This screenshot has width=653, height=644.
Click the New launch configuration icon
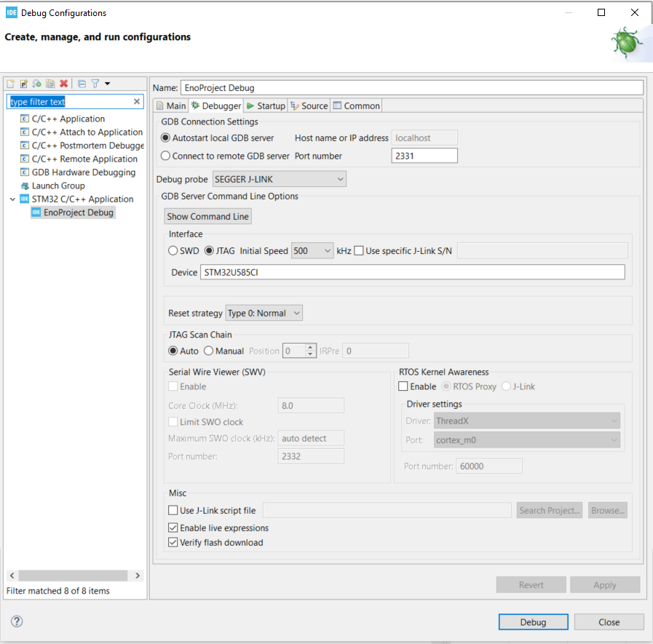(11, 84)
